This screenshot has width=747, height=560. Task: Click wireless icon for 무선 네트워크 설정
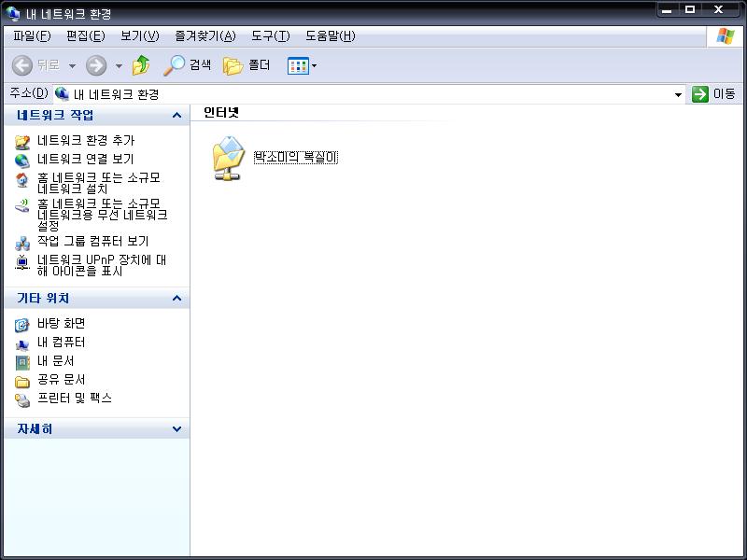coord(22,205)
